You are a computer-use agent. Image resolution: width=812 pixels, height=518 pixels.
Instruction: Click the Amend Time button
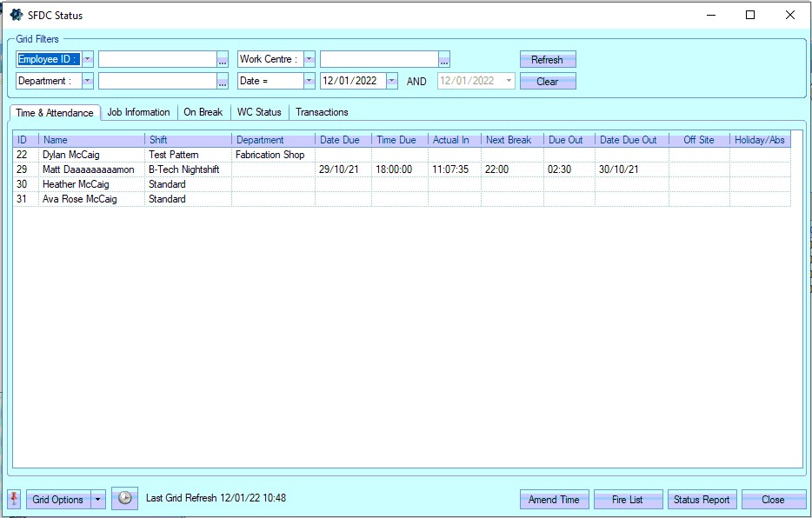pos(554,500)
